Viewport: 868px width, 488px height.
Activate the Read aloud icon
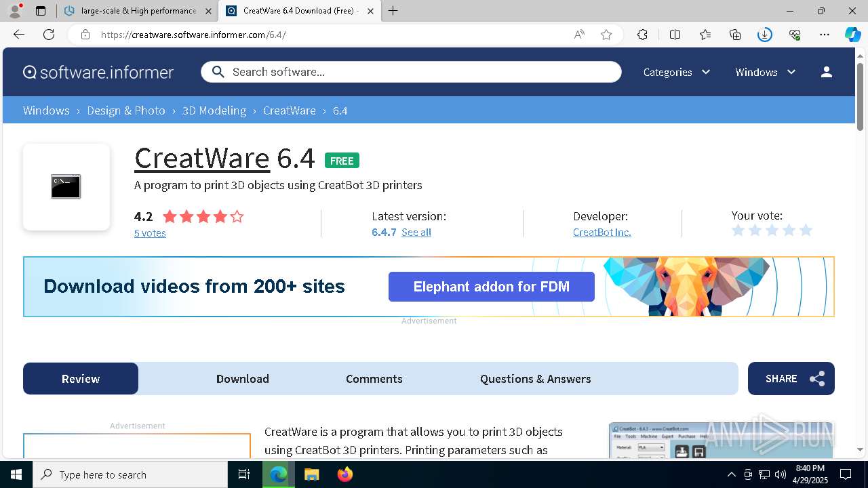pos(579,35)
